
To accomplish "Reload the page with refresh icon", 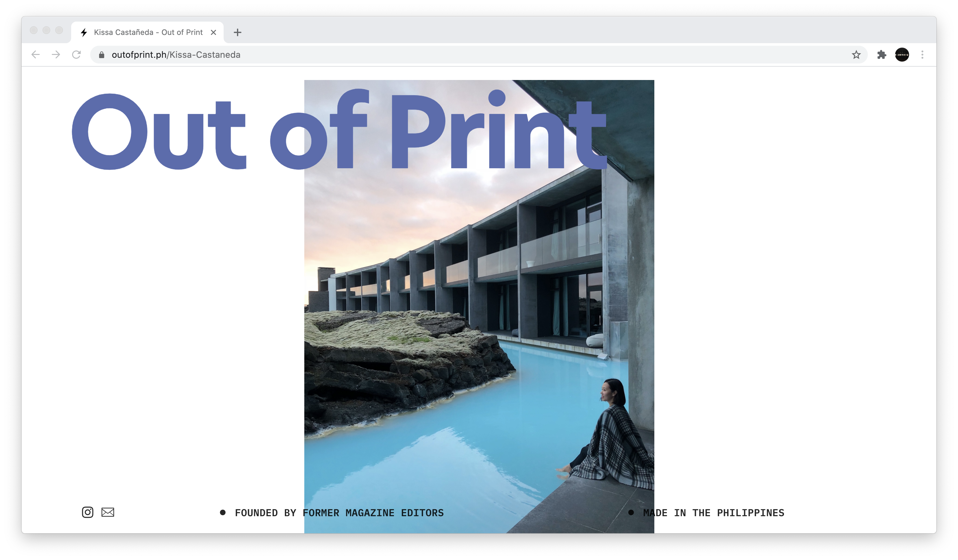I will [77, 55].
